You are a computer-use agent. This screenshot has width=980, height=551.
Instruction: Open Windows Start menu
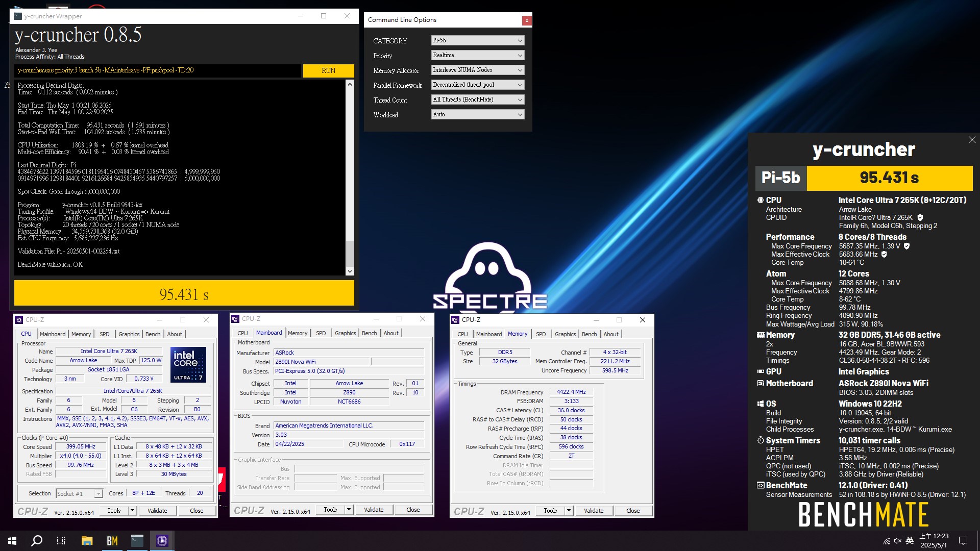point(12,541)
